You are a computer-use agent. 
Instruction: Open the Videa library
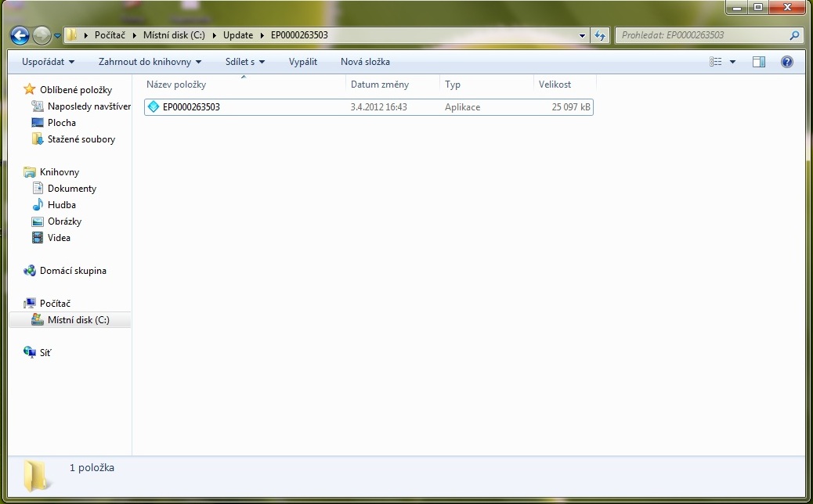pos(59,238)
